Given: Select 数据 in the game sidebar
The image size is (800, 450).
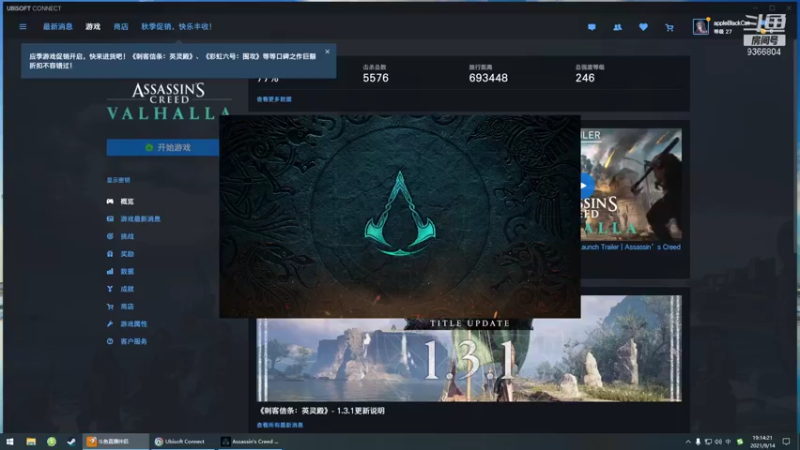Looking at the screenshot, I should [x=127, y=271].
